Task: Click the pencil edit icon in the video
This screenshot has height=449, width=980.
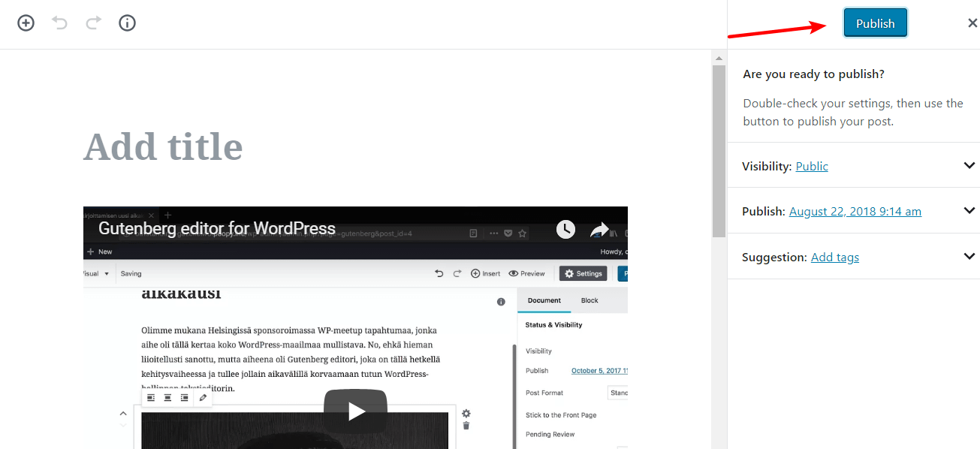Action: pyautogui.click(x=203, y=397)
